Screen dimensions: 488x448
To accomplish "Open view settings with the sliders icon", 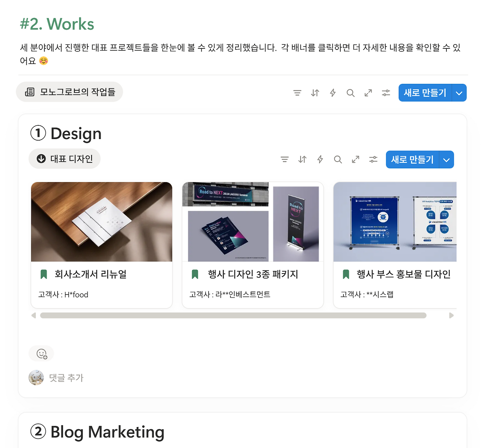I will (386, 93).
